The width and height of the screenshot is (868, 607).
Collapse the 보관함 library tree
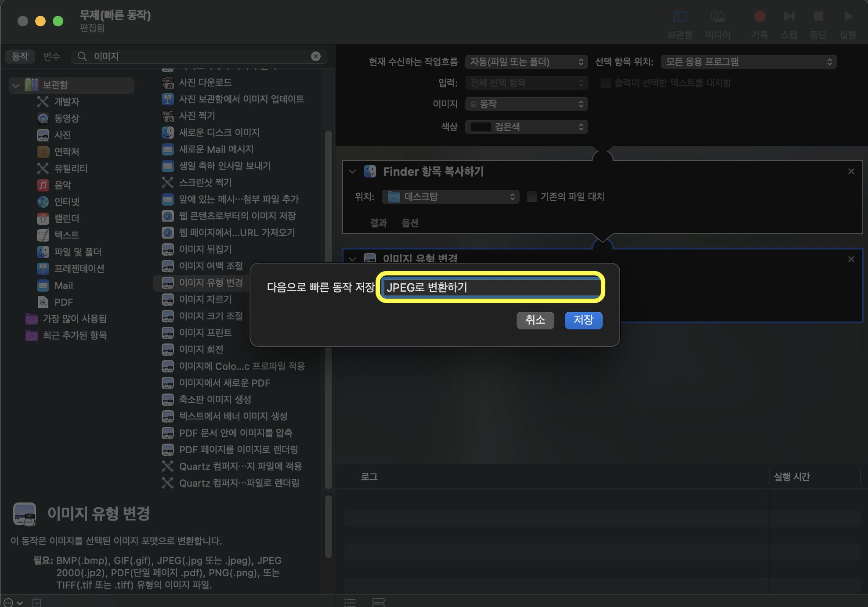16,85
